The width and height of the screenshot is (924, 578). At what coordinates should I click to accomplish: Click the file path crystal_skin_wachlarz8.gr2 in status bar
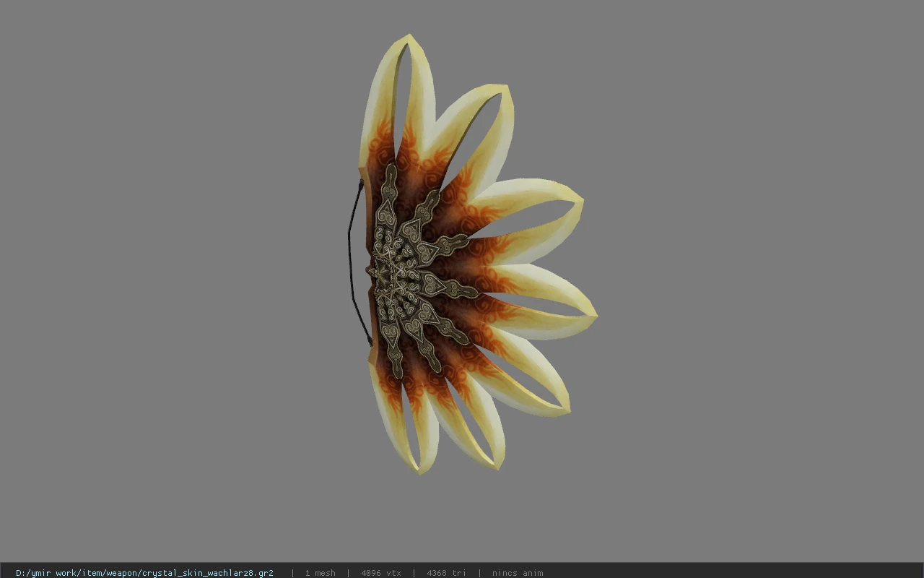(x=144, y=573)
